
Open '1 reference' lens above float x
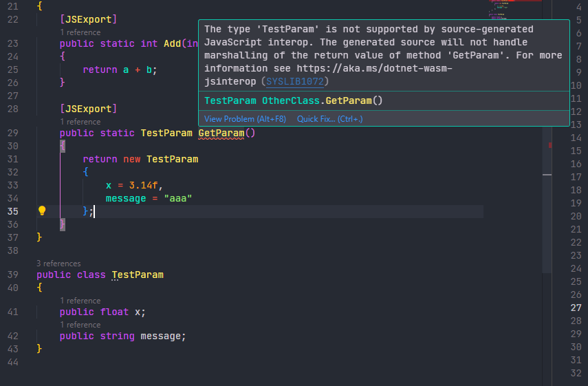(80, 301)
